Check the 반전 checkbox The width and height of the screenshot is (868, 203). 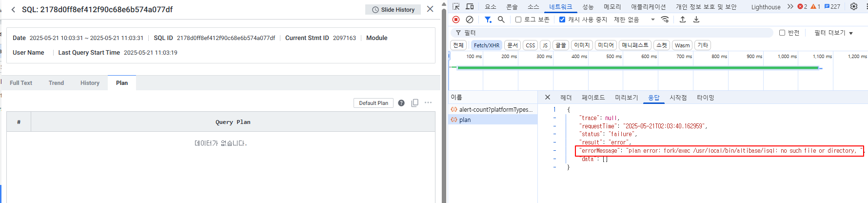[x=782, y=33]
